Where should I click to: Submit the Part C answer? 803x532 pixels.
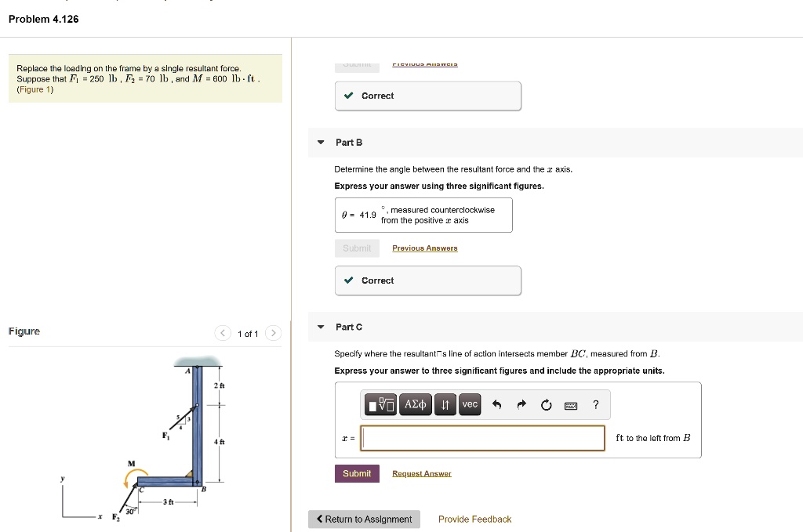[x=357, y=473]
